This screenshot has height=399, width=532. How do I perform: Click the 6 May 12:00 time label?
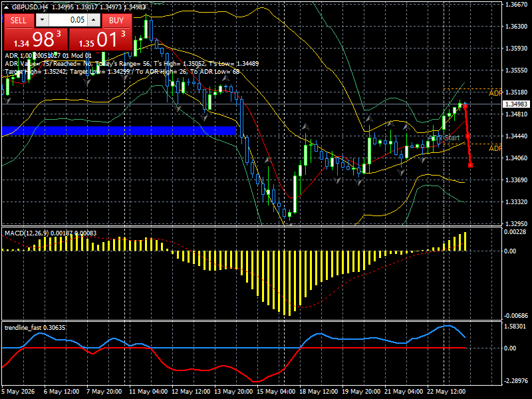click(x=61, y=392)
